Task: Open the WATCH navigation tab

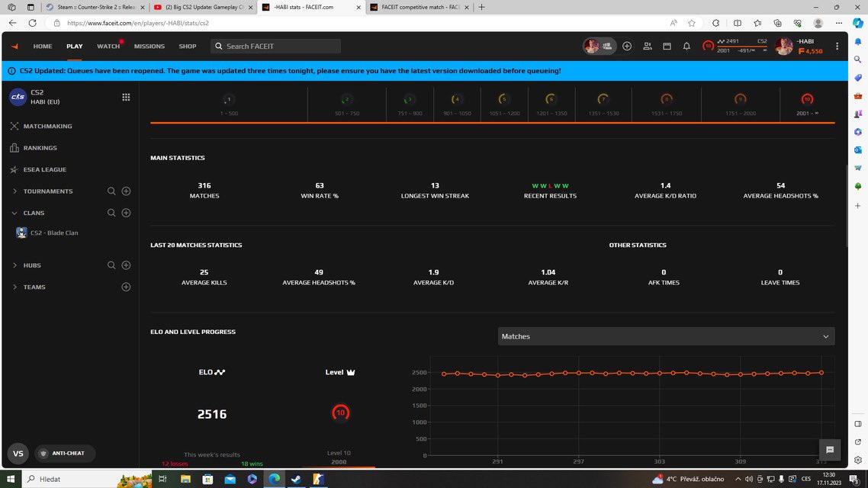Action: tap(108, 47)
